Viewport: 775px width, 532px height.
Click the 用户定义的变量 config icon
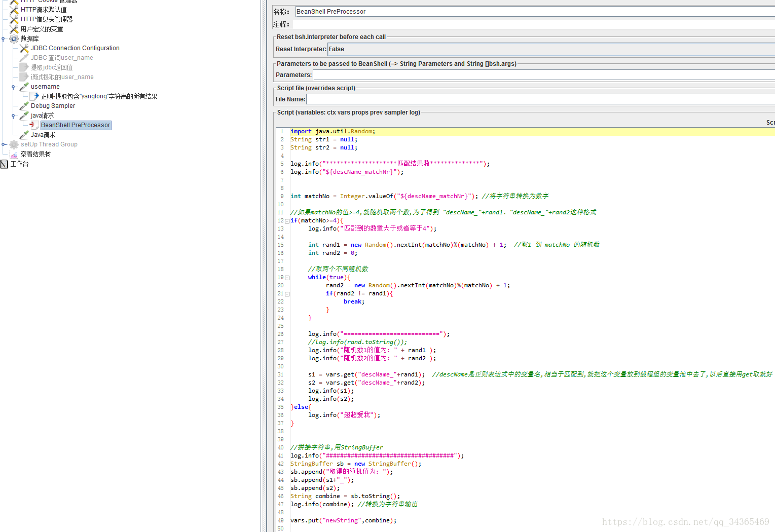pos(14,29)
